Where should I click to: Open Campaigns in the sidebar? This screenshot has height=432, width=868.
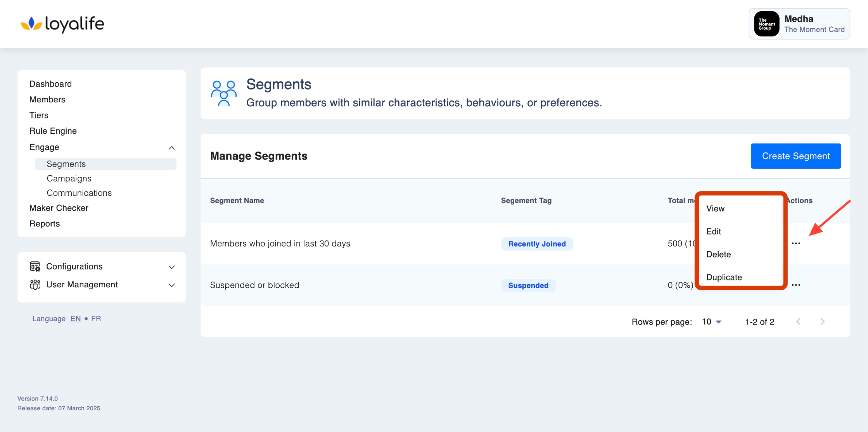click(69, 178)
